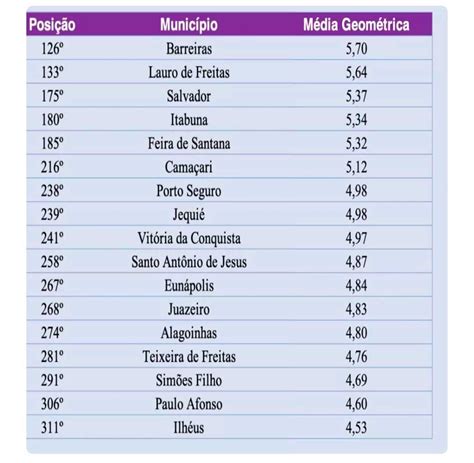
Task: Click the Ilhéus municipality entry
Action: (x=189, y=428)
